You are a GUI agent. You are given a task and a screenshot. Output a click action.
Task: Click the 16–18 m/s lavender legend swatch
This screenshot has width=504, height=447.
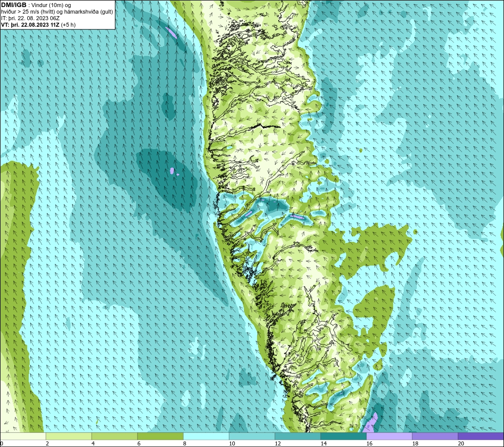pyautogui.click(x=389, y=436)
